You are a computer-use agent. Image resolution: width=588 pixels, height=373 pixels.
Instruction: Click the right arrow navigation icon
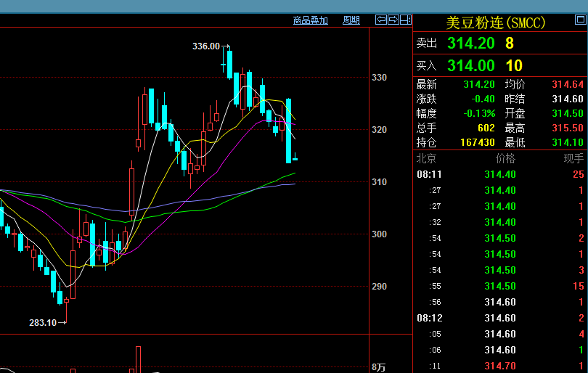(393, 20)
